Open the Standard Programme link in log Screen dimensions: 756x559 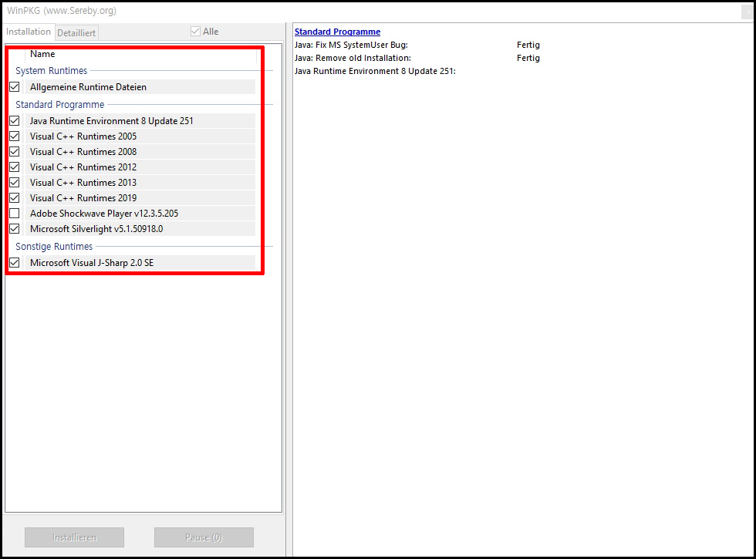click(x=338, y=32)
